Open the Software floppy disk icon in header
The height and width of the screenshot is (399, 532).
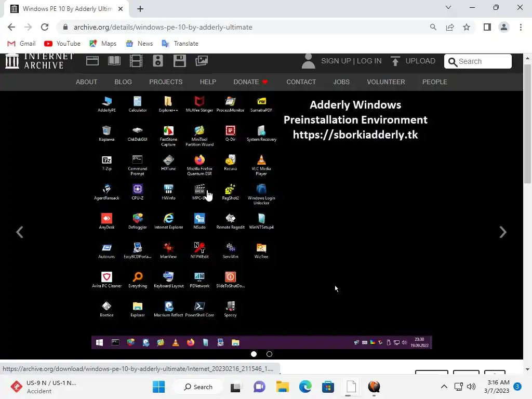(179, 61)
